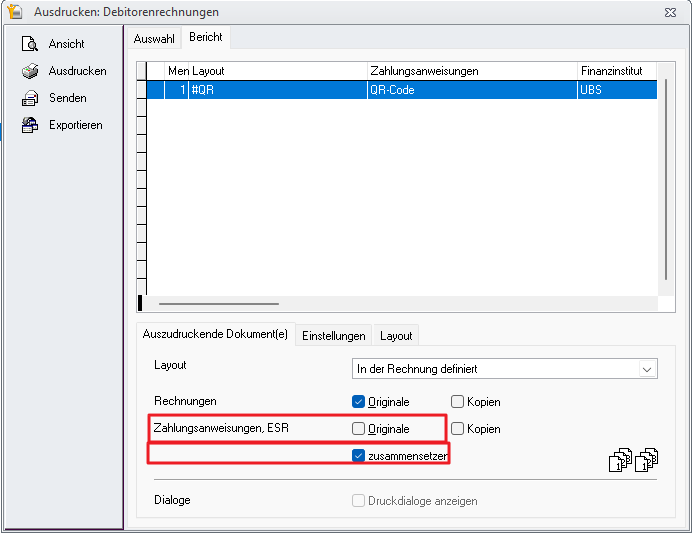Viewport: 692px width, 534px height.
Task: Click the Ausdrucken printer icon
Action: click(x=30, y=71)
